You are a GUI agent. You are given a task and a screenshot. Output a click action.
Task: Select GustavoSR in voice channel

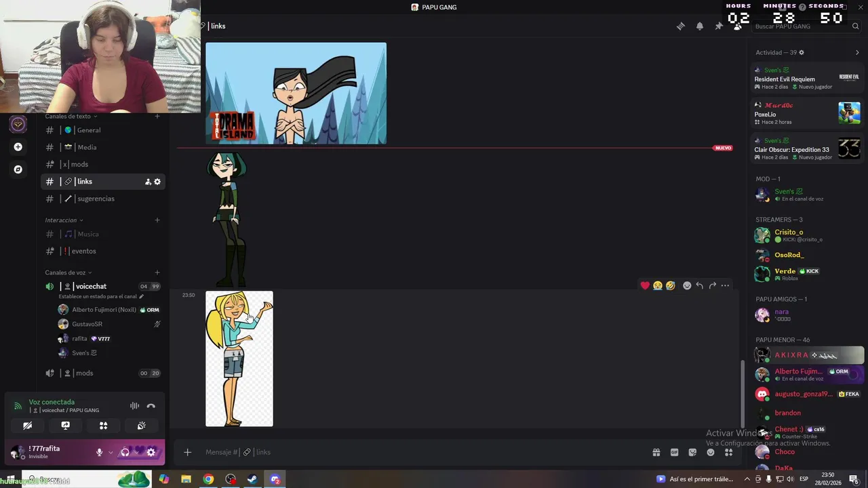[x=108, y=324]
